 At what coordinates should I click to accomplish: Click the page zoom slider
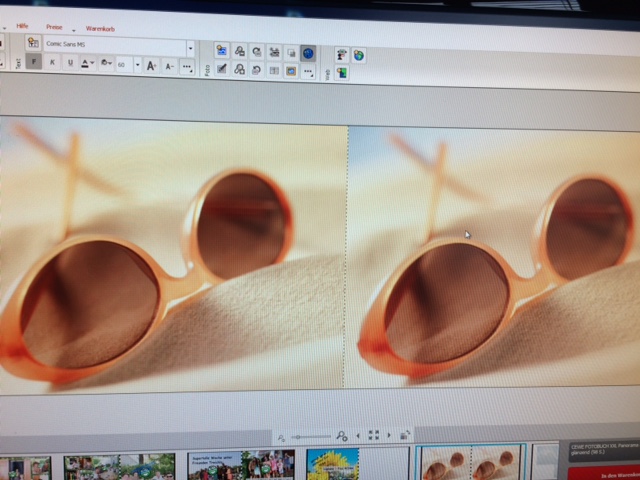click(x=310, y=437)
